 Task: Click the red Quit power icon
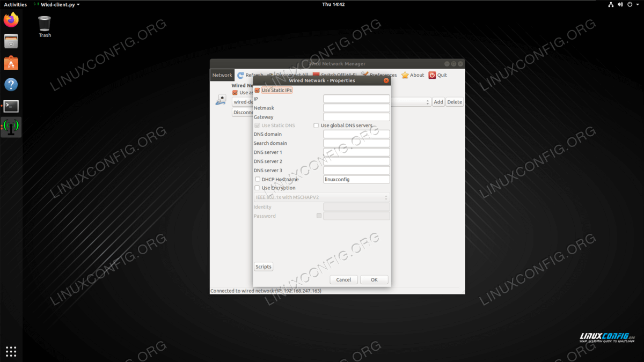tap(432, 75)
